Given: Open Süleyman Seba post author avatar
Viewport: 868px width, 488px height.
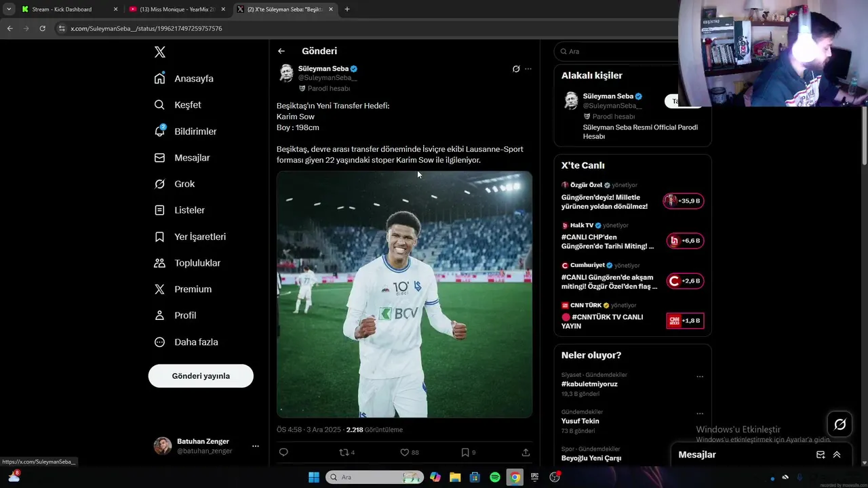Looking at the screenshot, I should (286, 73).
